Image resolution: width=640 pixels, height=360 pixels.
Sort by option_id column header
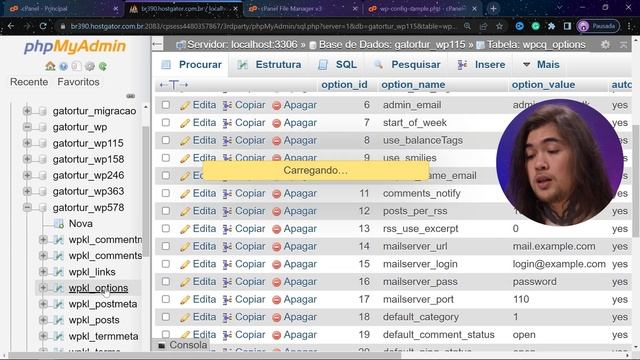pos(344,84)
